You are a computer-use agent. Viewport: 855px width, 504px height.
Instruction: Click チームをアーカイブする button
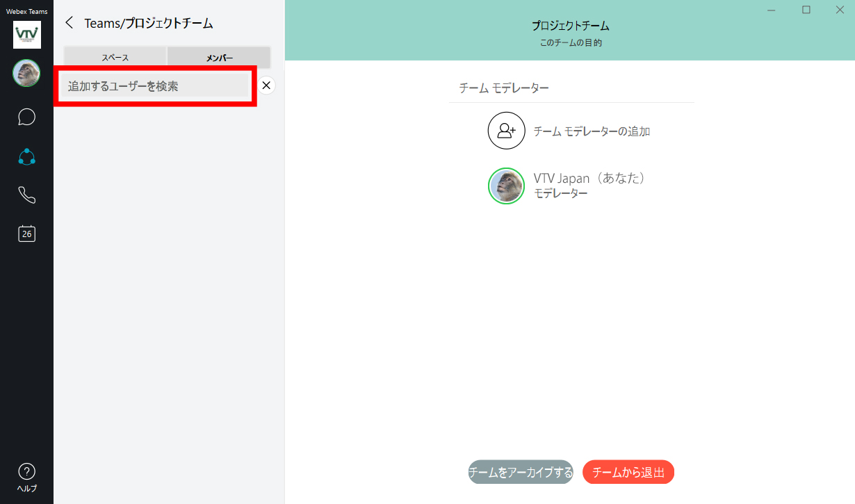[521, 472]
